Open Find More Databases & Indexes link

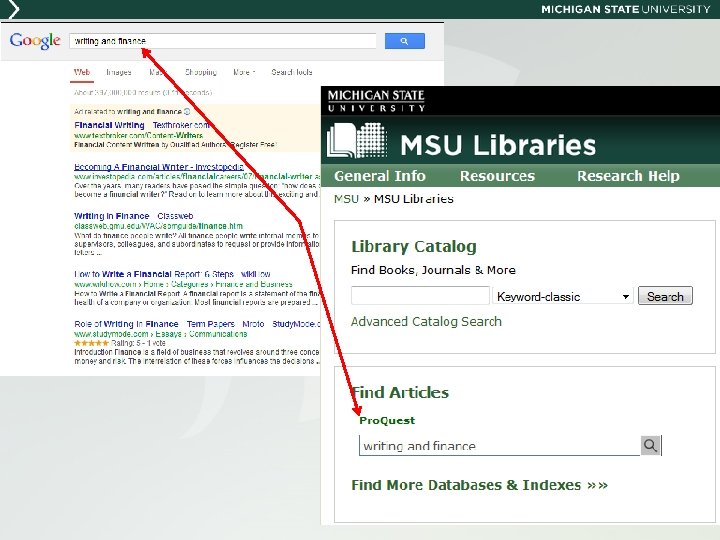point(479,485)
